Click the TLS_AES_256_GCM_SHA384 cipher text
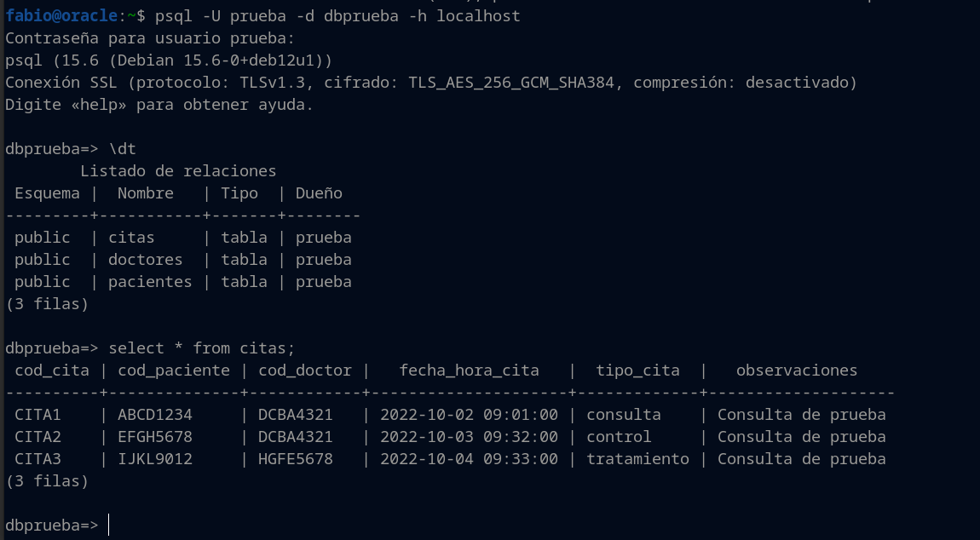The image size is (980, 540). click(x=511, y=83)
